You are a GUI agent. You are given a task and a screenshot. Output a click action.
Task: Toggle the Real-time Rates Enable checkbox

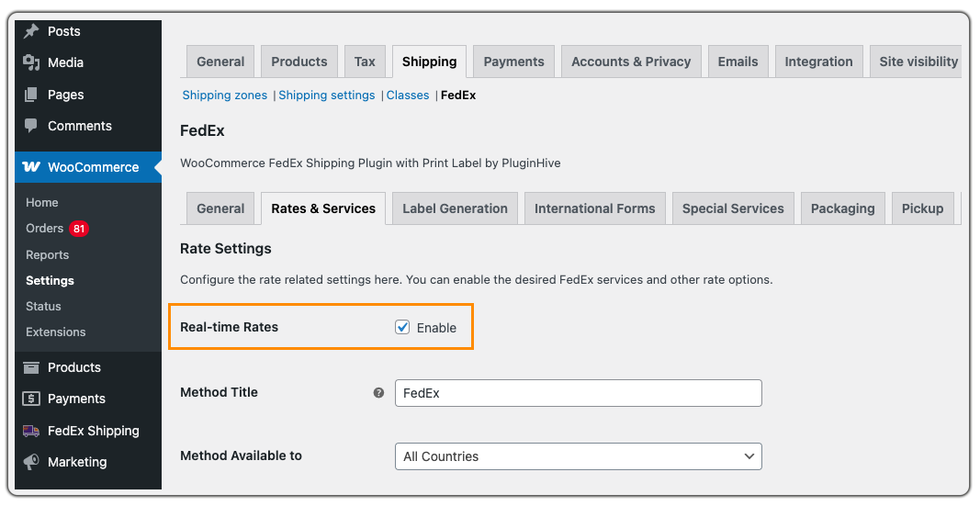(402, 327)
